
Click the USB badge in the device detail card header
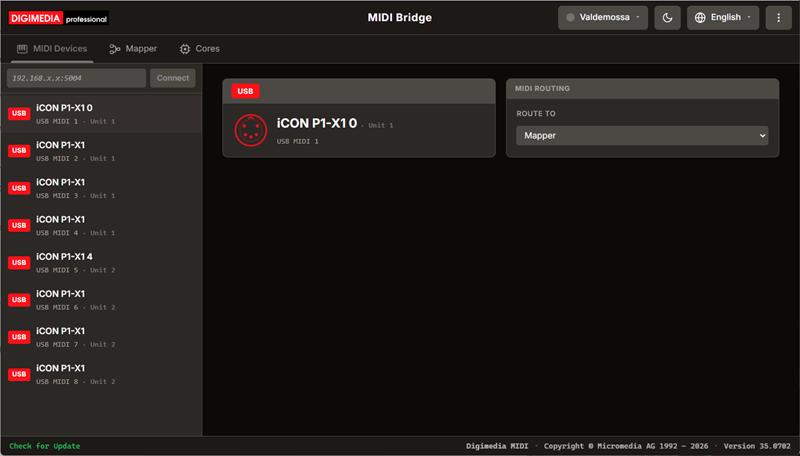click(245, 91)
